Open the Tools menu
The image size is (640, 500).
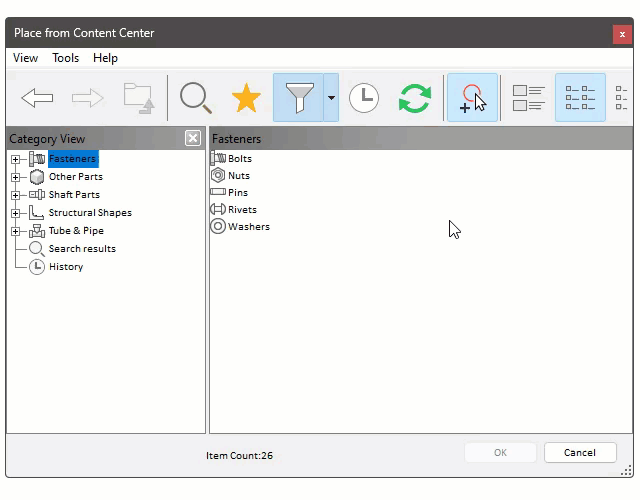pos(65,58)
